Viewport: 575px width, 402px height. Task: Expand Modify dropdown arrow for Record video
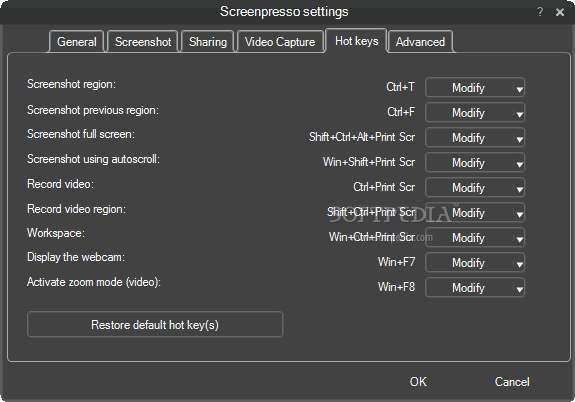point(519,188)
